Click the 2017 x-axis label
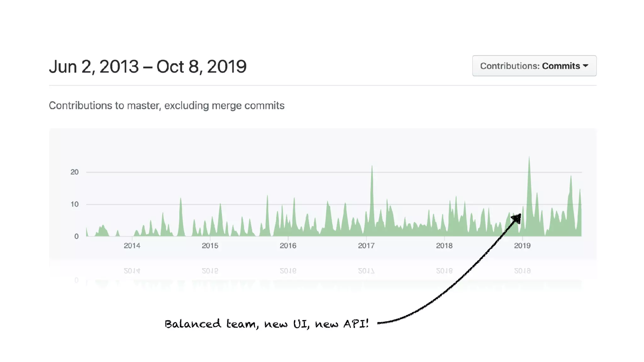 click(366, 246)
